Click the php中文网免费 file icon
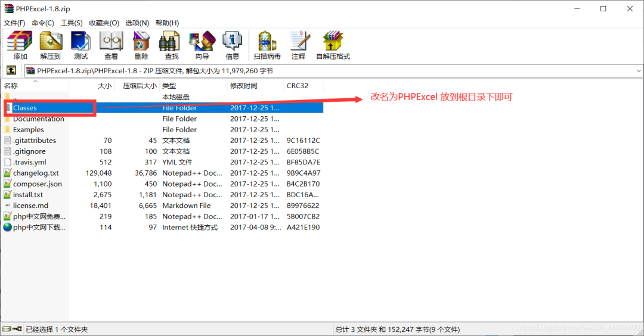This screenshot has height=336, width=644. click(7, 216)
